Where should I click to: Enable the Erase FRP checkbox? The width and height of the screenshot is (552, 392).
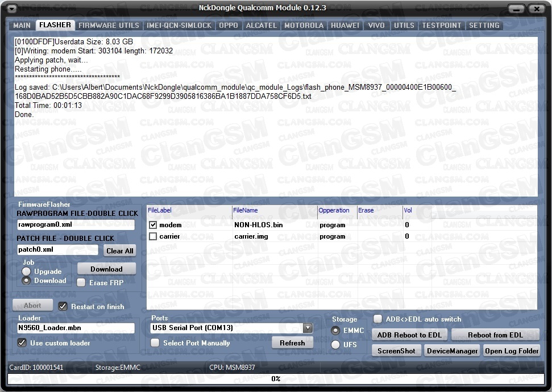point(81,282)
